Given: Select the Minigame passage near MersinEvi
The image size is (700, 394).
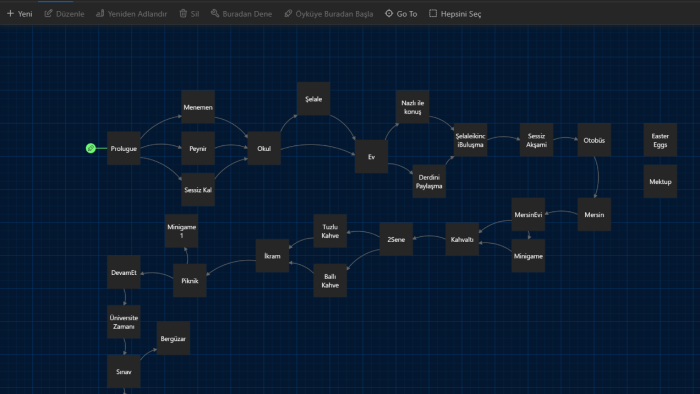Looking at the screenshot, I should pyautogui.click(x=528, y=256).
